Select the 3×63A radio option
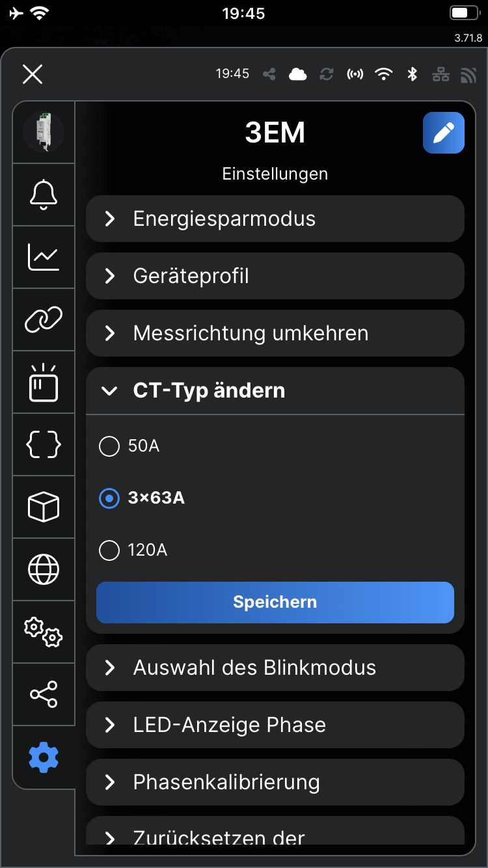 (x=109, y=498)
